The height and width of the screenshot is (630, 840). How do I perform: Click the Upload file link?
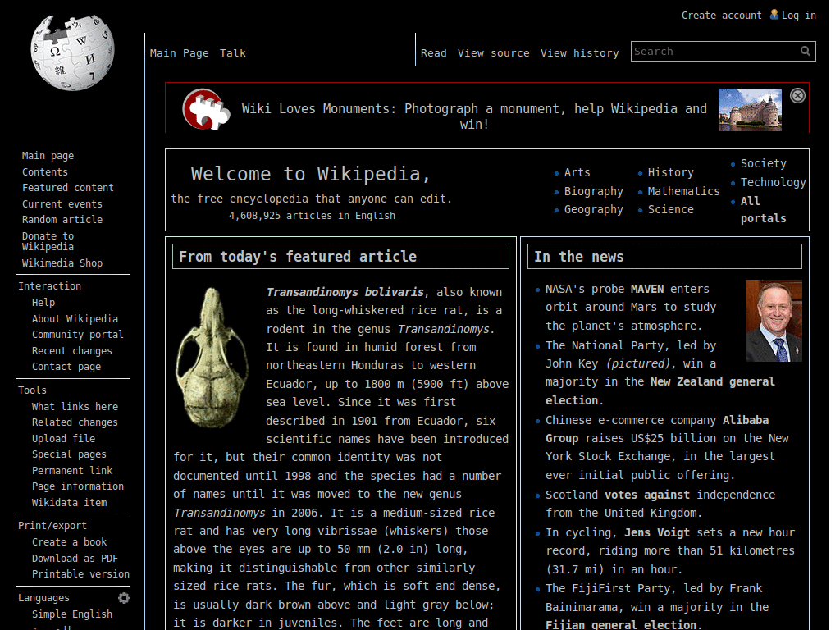(63, 438)
